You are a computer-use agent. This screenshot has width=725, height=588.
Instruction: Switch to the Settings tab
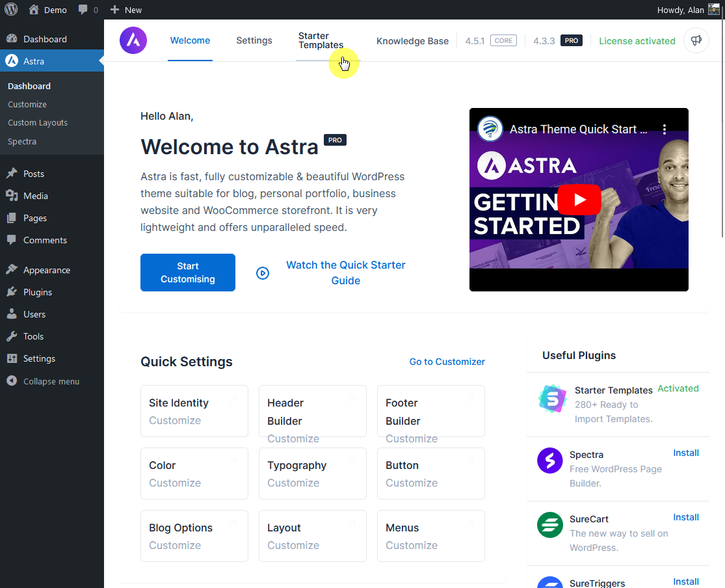pos(254,40)
